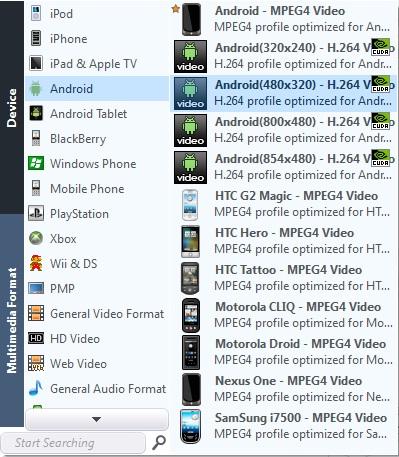The height and width of the screenshot is (457, 399).
Task: Choose Android - MPEG4 Video profile title
Action: 280,11
